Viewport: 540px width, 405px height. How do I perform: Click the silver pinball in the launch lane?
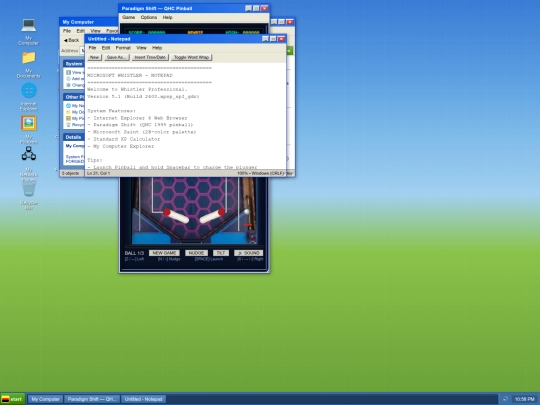pos(247,212)
